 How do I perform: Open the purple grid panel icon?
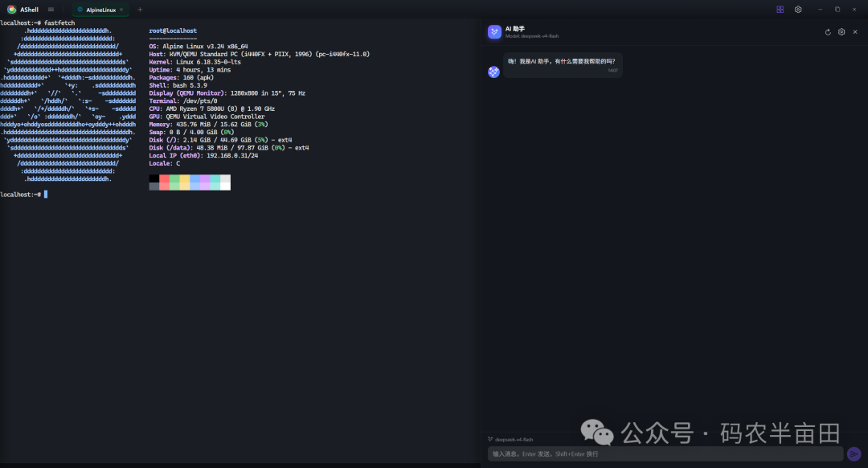pyautogui.click(x=780, y=10)
